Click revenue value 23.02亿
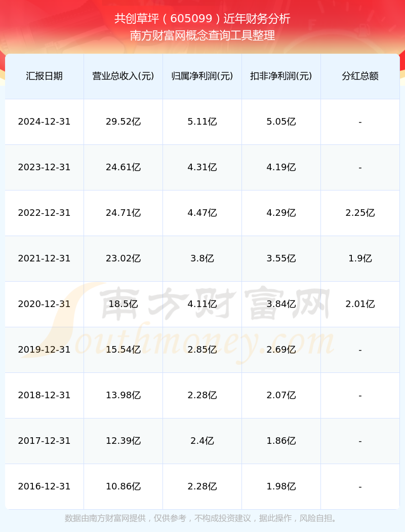The width and height of the screenshot is (405, 532). (124, 258)
